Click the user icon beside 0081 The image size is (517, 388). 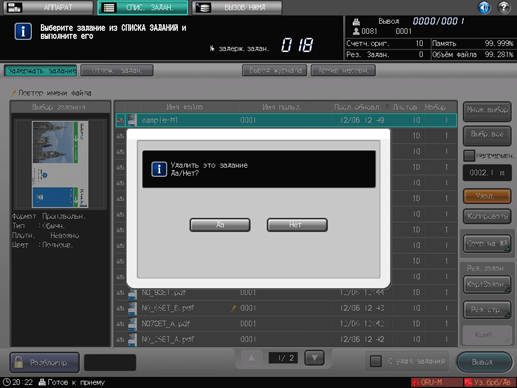pos(356,31)
